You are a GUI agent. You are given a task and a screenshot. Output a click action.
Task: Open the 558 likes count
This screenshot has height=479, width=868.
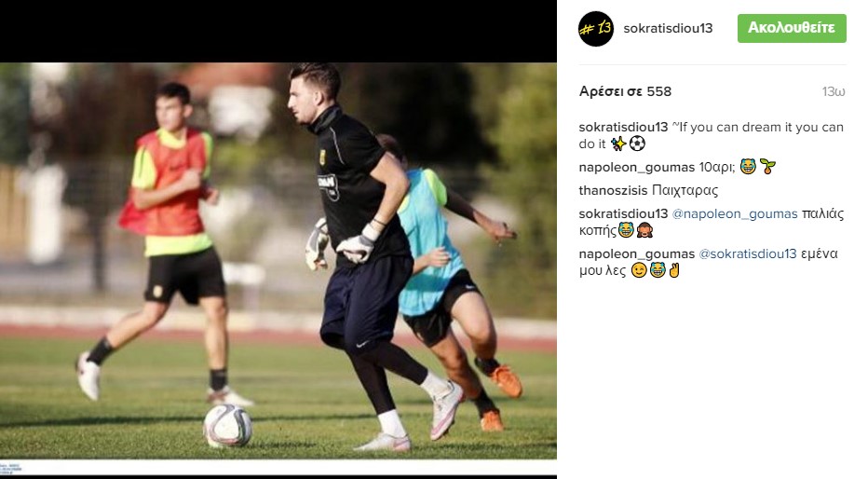click(625, 91)
